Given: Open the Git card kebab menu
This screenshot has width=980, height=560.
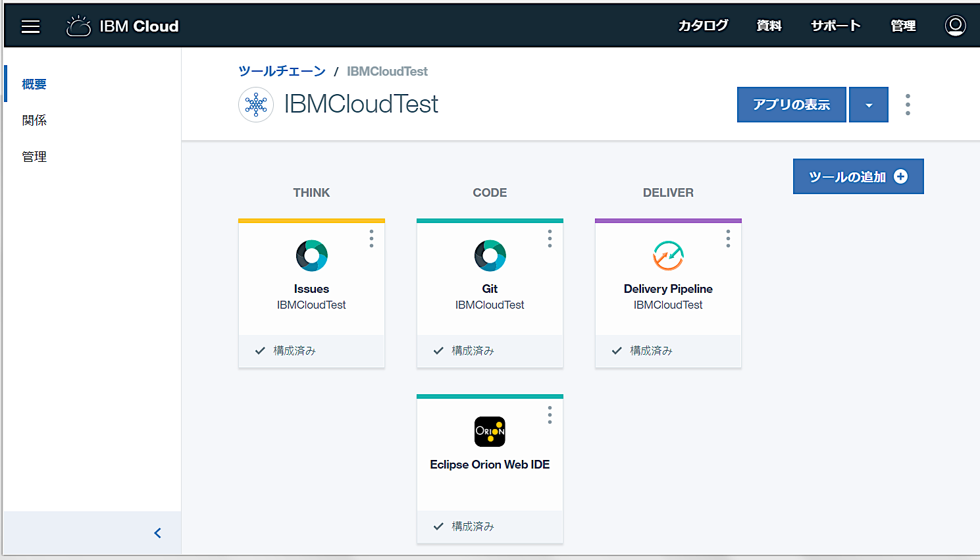Looking at the screenshot, I should click(550, 238).
